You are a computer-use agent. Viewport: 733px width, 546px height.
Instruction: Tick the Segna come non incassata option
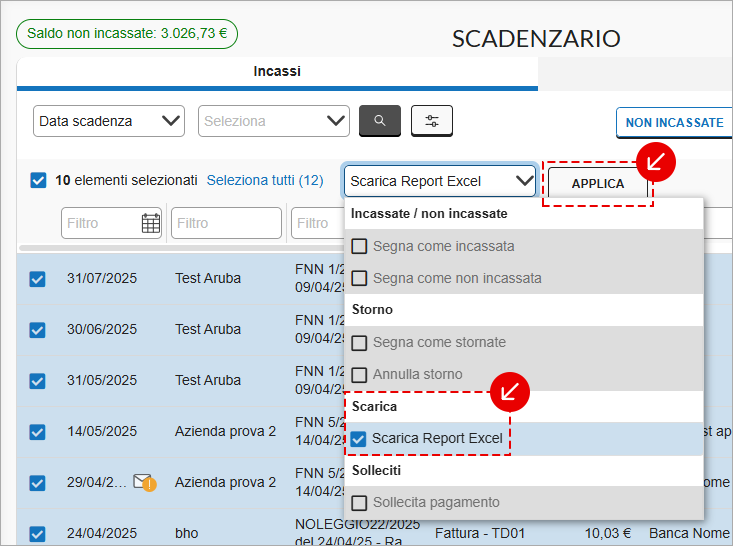coord(359,278)
